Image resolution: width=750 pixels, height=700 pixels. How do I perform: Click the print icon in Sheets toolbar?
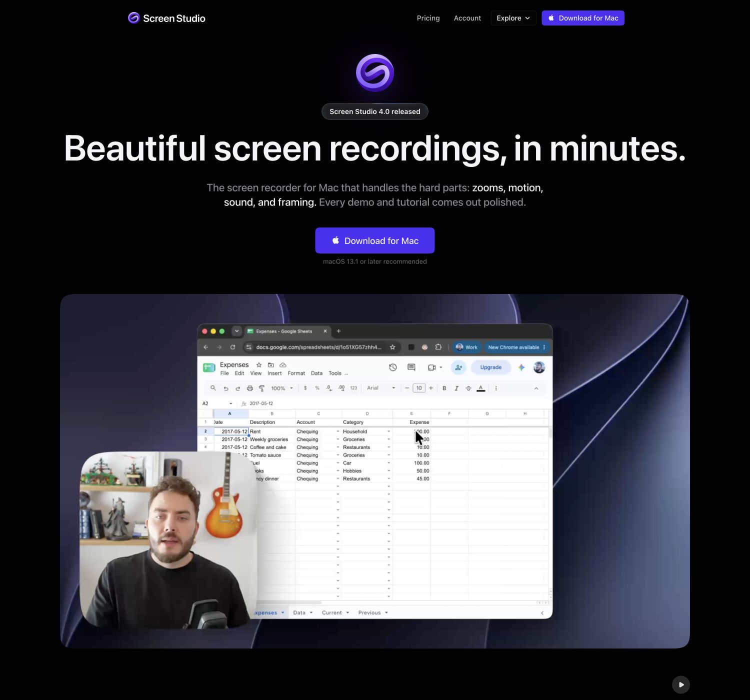pyautogui.click(x=250, y=388)
